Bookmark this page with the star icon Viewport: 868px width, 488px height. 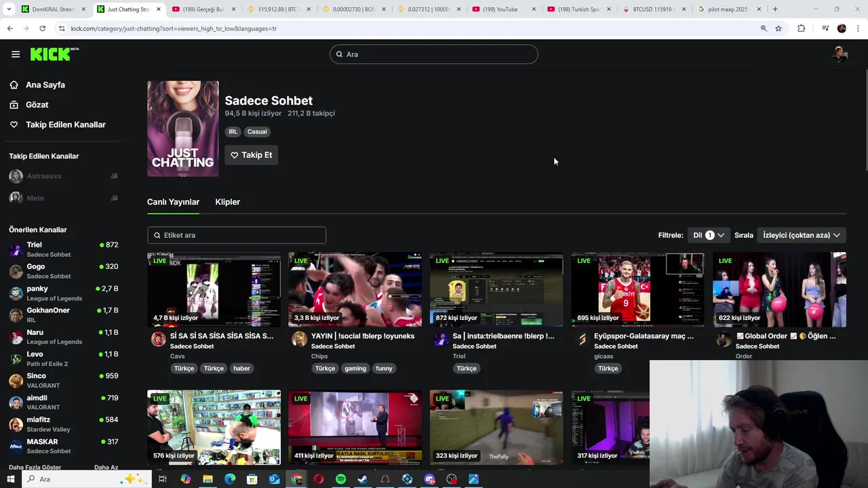click(778, 28)
